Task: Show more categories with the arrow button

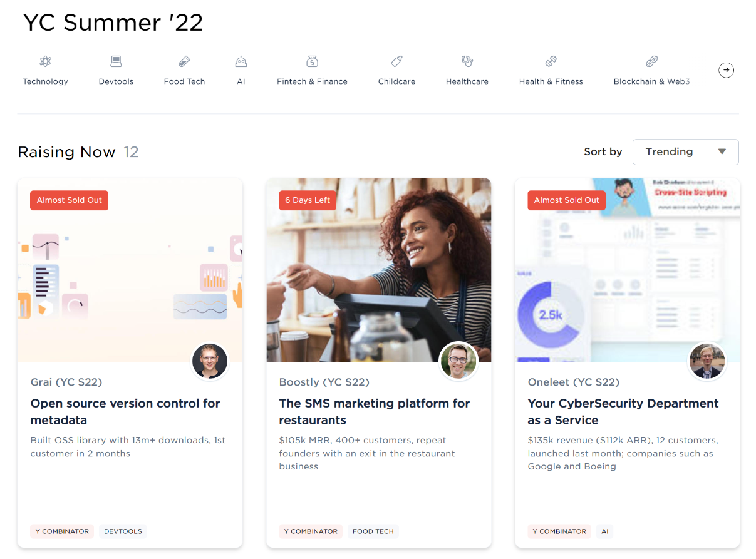Action: (x=726, y=70)
